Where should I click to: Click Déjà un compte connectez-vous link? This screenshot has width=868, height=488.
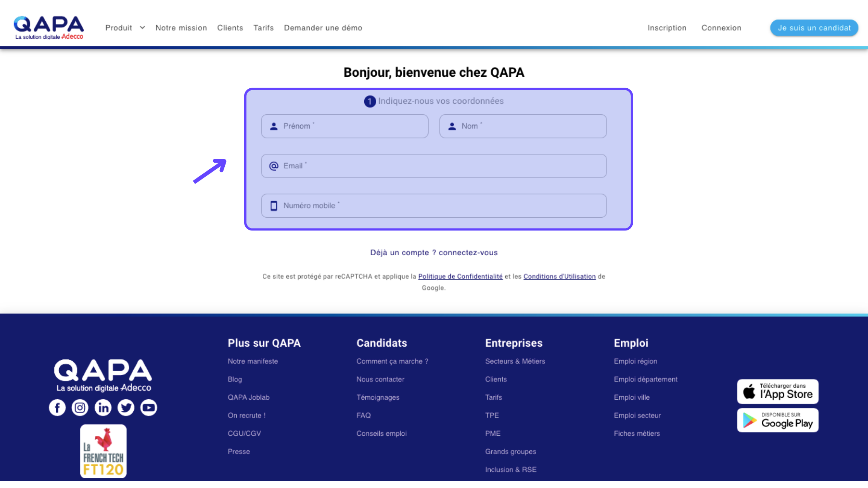pyautogui.click(x=434, y=253)
